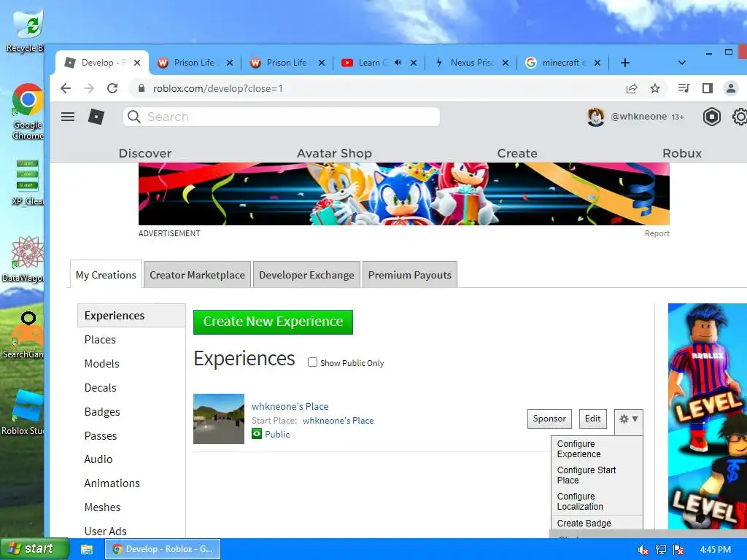Screen dimensions: 747x560
Task: Click the Edit button for whkneone's Place
Action: coord(592,419)
